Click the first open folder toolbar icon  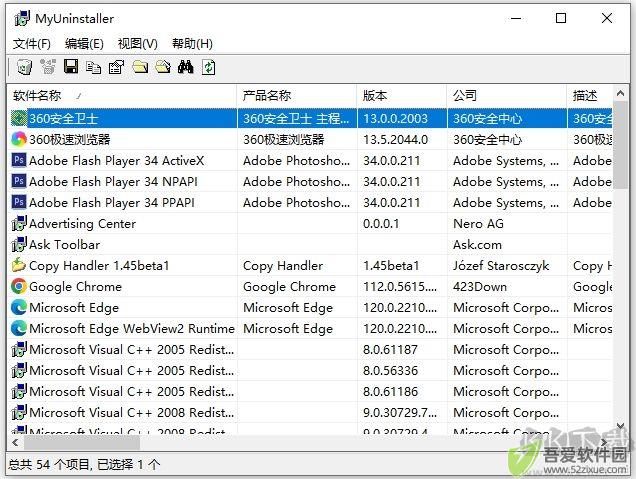click(x=140, y=67)
